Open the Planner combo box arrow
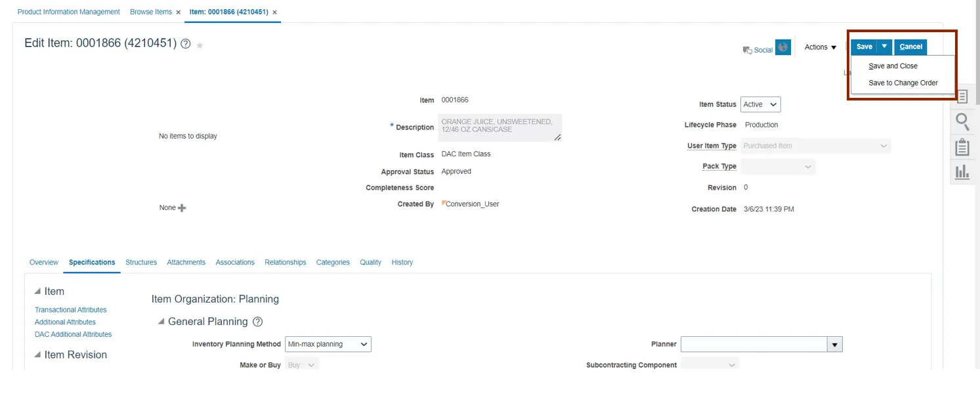Viewport: 980px width, 413px height. click(834, 345)
